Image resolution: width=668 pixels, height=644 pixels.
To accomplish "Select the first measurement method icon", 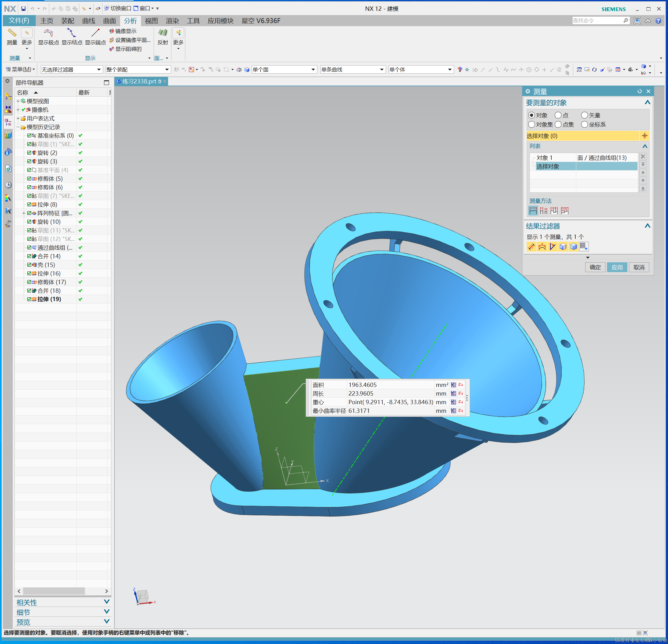I will [533, 211].
